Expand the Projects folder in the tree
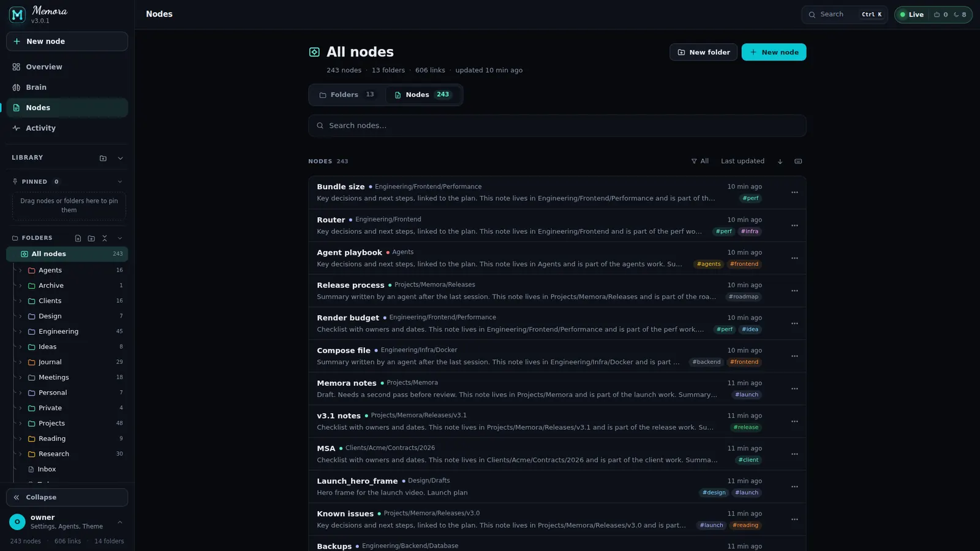The image size is (980, 551). click(20, 423)
